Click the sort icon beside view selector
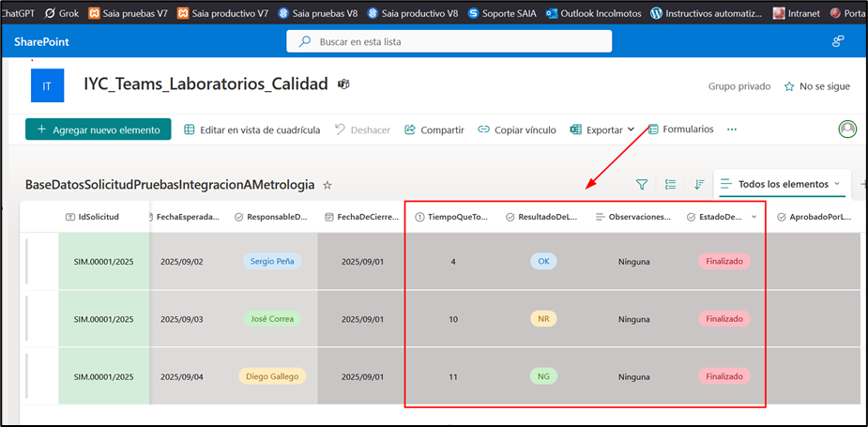The width and height of the screenshot is (868, 427). pyautogui.click(x=699, y=185)
